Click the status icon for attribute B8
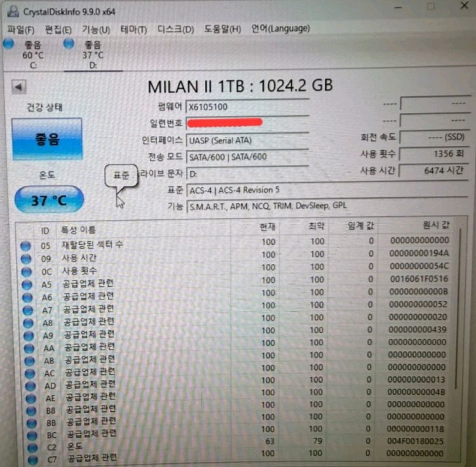The height and width of the screenshot is (467, 476). coord(31,411)
